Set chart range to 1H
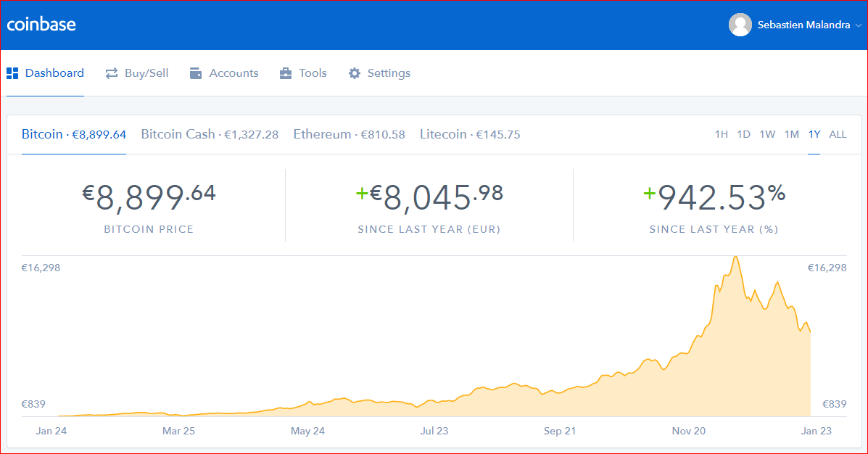 coord(721,134)
